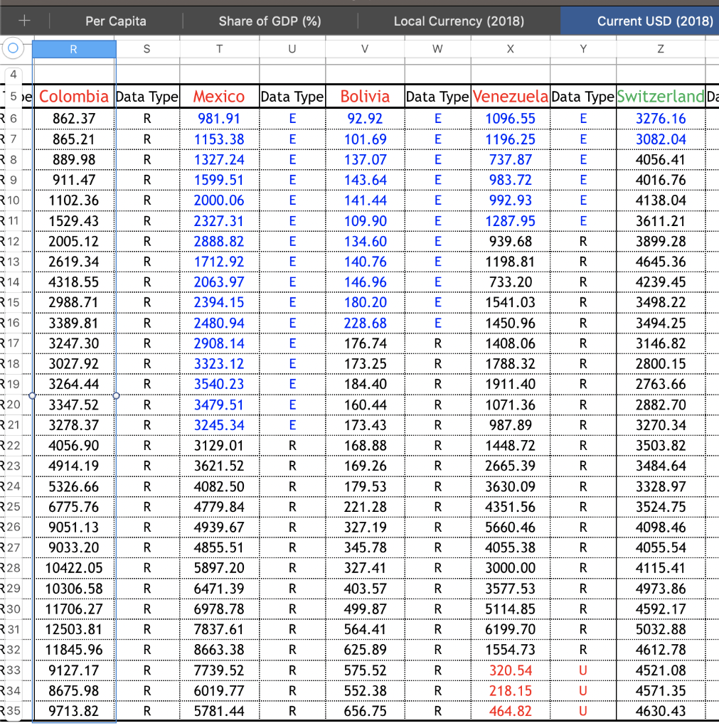The image size is (719, 728).
Task: Select Mexico value 2000.06
Action: click(219, 200)
